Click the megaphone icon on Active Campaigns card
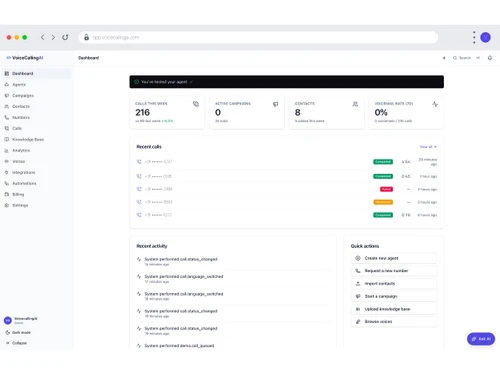 pyautogui.click(x=276, y=104)
